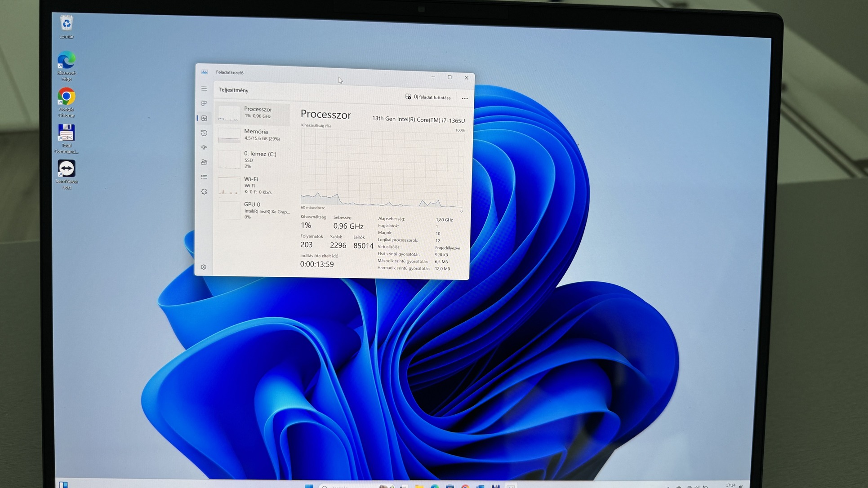This screenshot has width=868, height=488.
Task: Open the App history page icon
Action: [x=204, y=133]
